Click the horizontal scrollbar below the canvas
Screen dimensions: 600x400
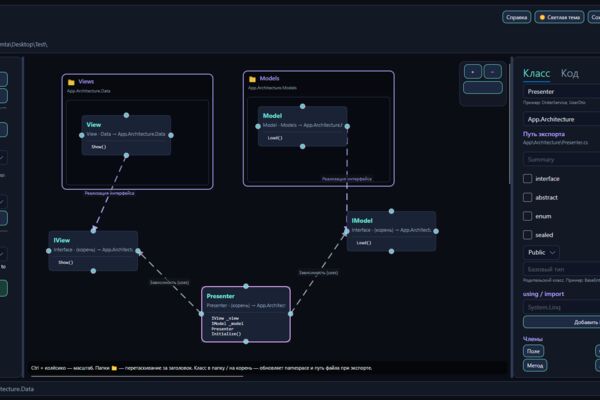pyautogui.click(x=137, y=377)
